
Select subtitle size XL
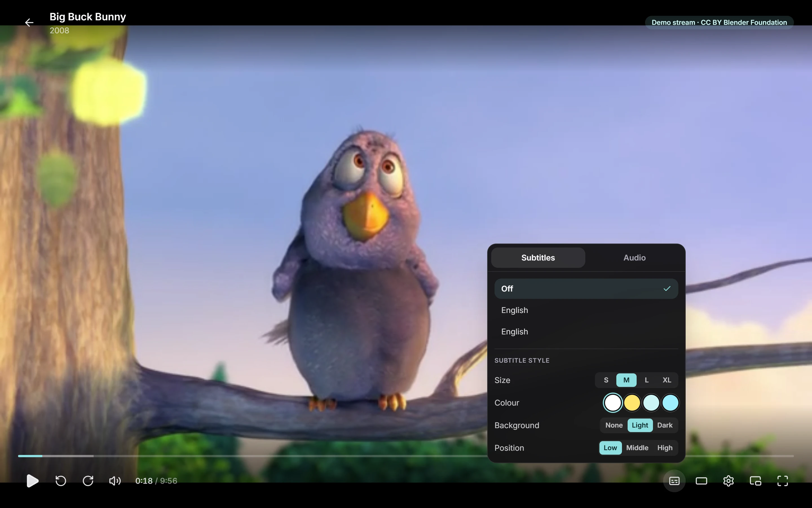point(667,380)
